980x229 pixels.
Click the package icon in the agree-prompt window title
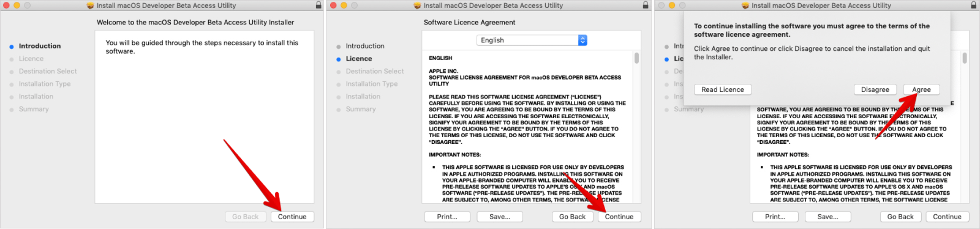(746, 6)
